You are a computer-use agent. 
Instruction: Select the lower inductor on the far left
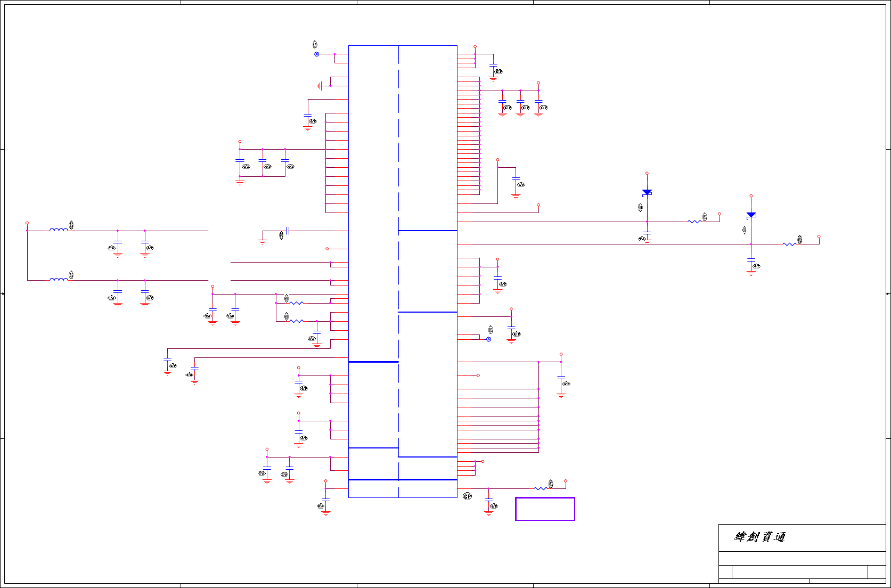click(x=59, y=279)
